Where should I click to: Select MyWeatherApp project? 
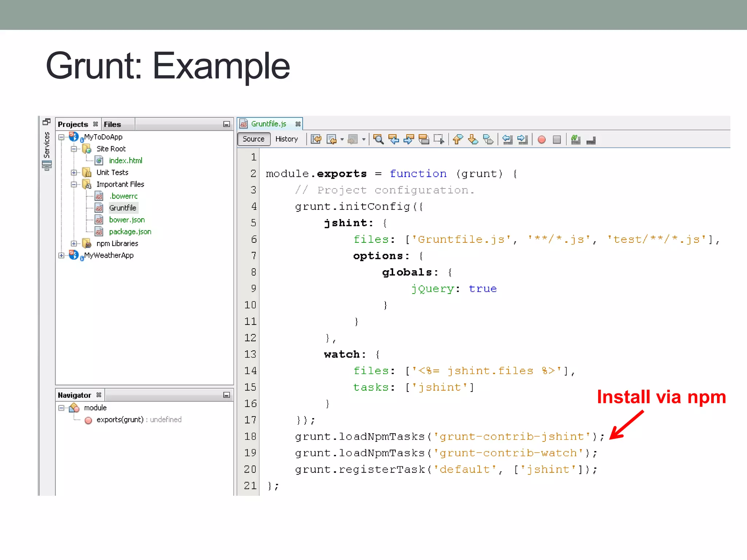point(109,255)
